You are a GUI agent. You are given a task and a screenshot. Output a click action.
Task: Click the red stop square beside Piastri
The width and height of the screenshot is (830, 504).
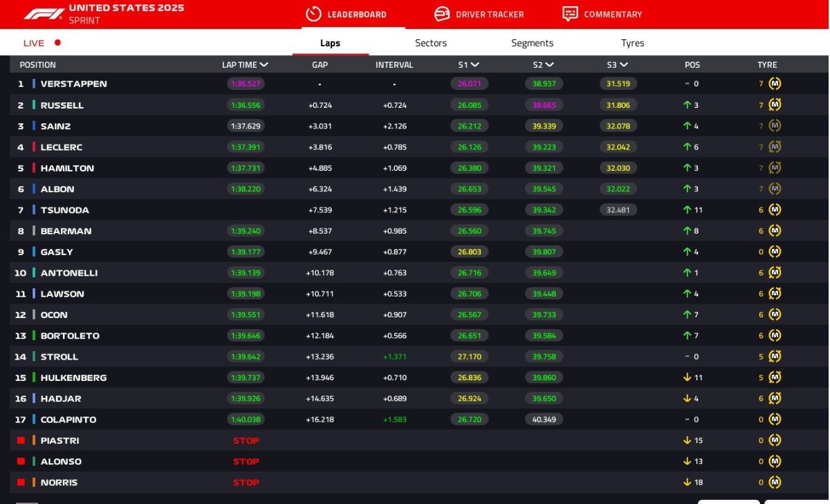(x=21, y=440)
